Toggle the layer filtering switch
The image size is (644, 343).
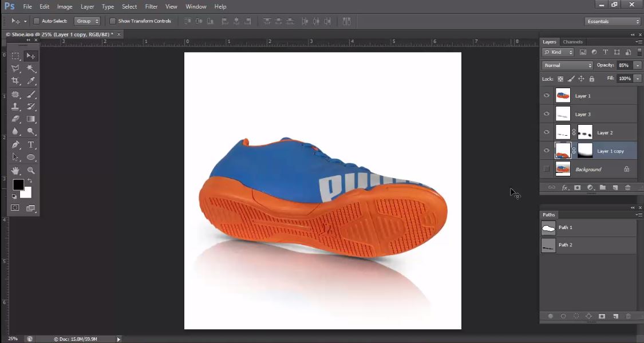pyautogui.click(x=639, y=52)
